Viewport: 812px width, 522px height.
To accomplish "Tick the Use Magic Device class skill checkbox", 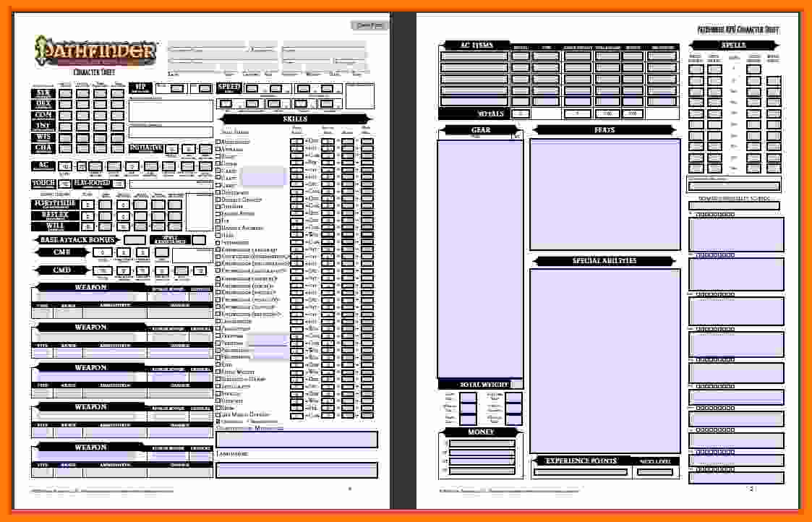I will coord(218,415).
